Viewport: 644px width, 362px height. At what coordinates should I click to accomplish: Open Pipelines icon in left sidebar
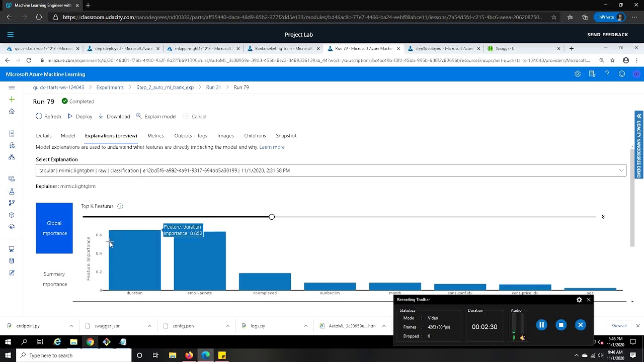point(12,203)
